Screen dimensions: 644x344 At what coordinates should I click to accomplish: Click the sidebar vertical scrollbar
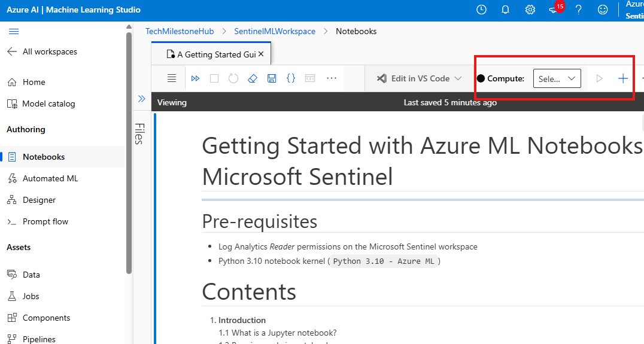tap(129, 153)
